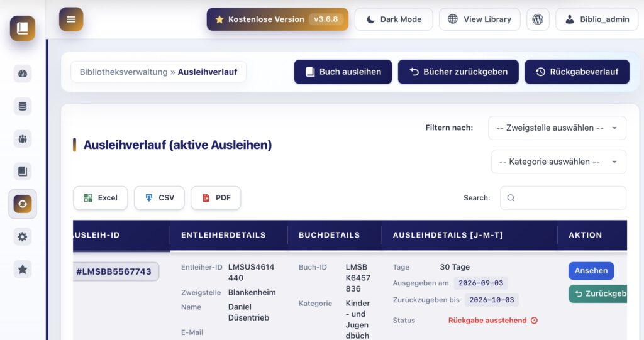This screenshot has height=340, width=644.
Task: Export the table as PDF
Action: pos(216,198)
